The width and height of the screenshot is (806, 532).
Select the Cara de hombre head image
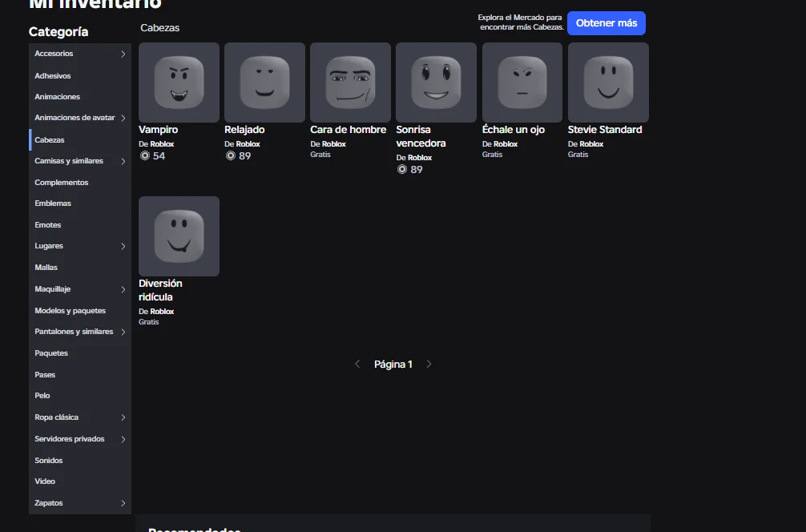click(x=350, y=83)
